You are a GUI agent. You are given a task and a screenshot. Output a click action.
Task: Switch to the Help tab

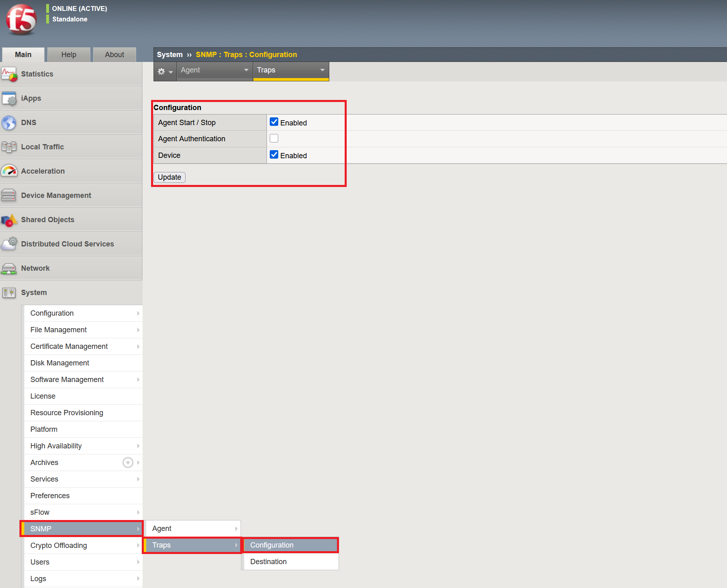(69, 55)
